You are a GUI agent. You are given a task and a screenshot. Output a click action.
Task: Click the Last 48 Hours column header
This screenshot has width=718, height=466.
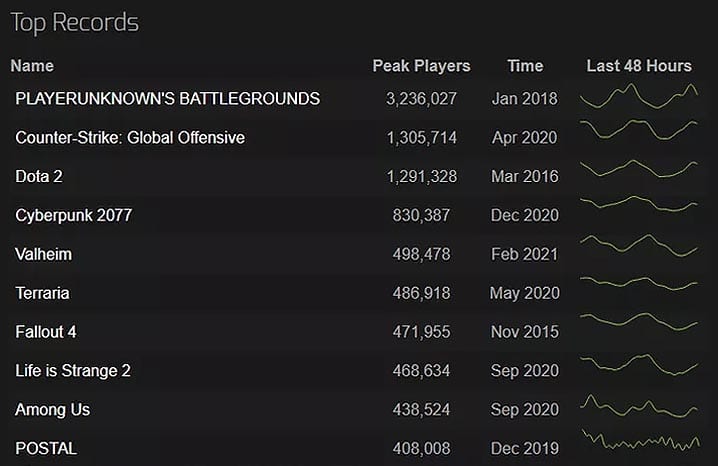(x=639, y=66)
